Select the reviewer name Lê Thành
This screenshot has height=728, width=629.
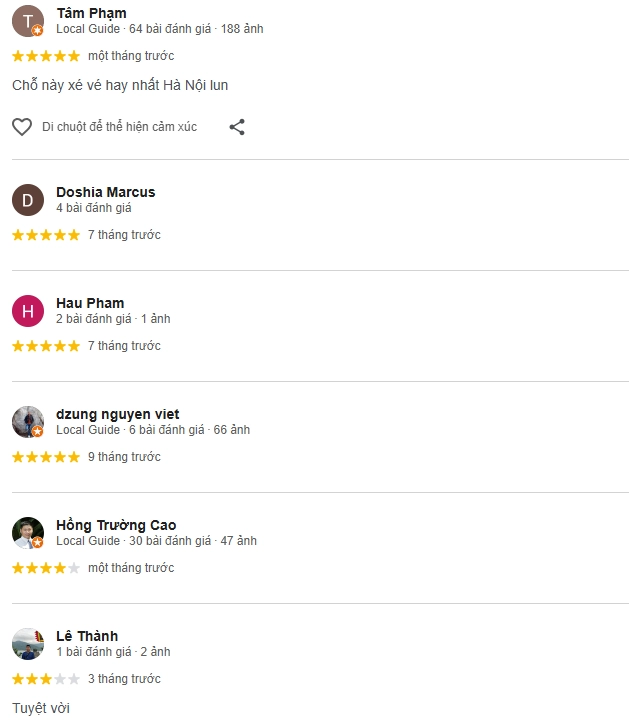(87, 636)
